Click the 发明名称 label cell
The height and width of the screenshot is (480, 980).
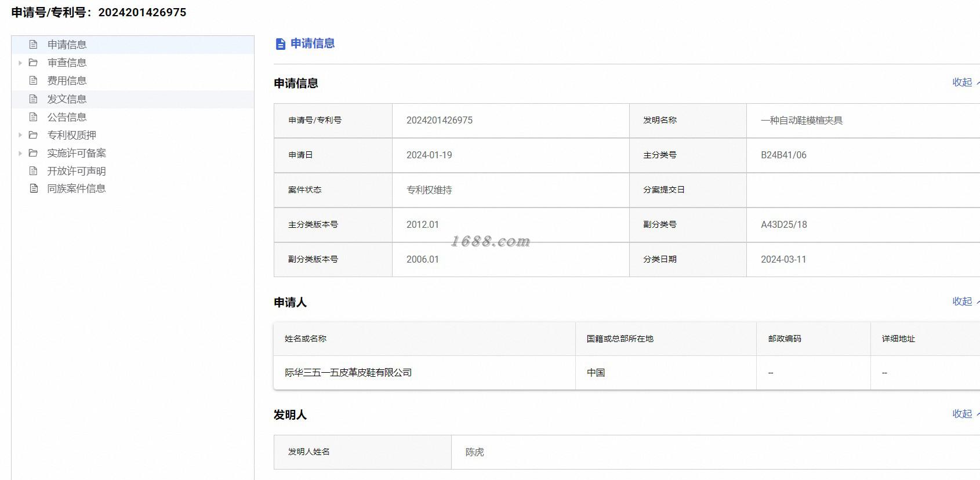[x=688, y=121]
